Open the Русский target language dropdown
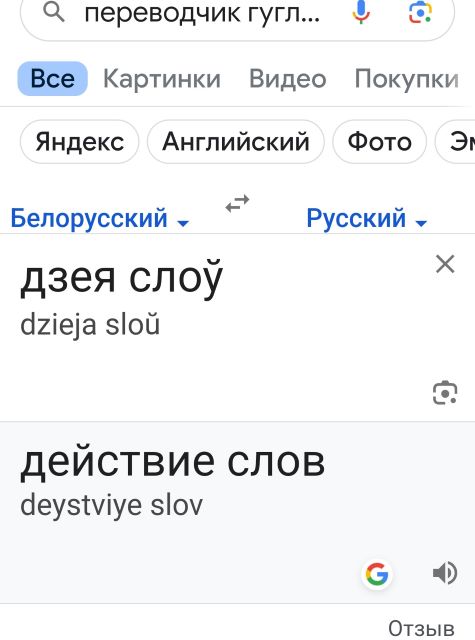This screenshot has height=640, width=475. point(366,218)
